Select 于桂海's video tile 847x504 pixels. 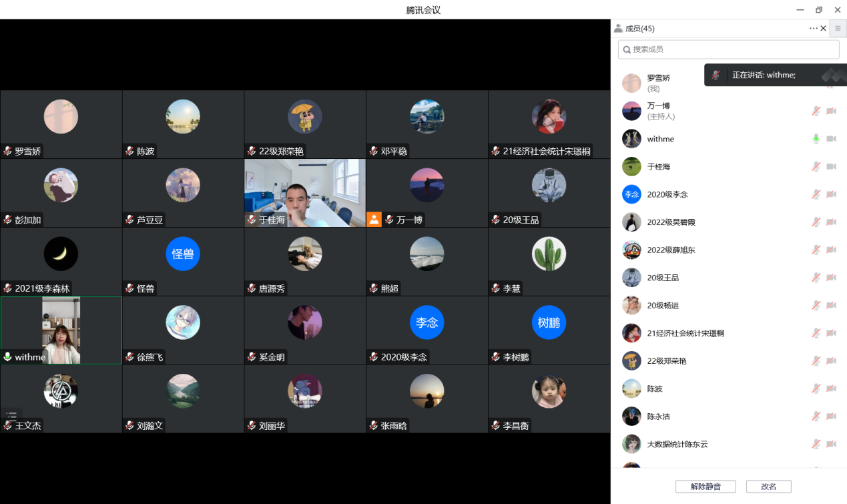(x=305, y=192)
